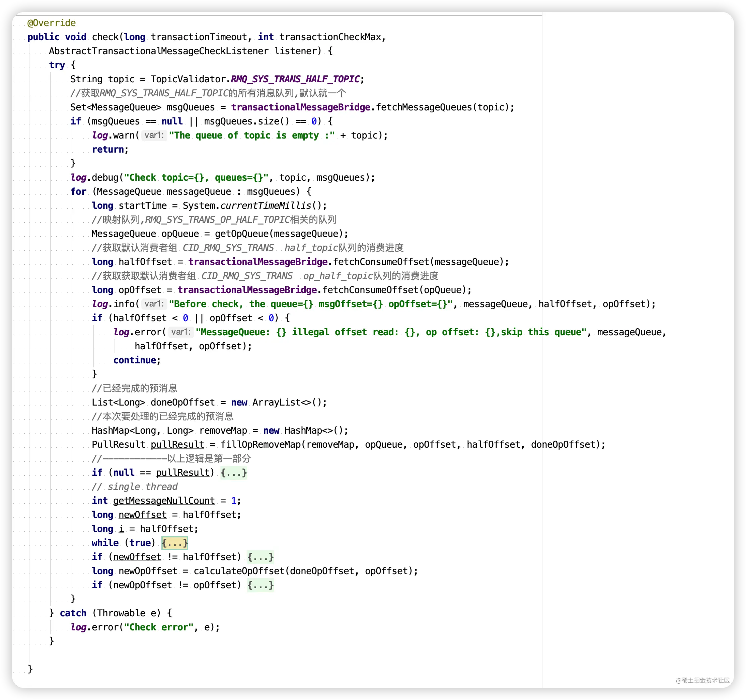Click RMQ_SYS_TRANS_HALF_TOPIC constant

[x=295, y=79]
